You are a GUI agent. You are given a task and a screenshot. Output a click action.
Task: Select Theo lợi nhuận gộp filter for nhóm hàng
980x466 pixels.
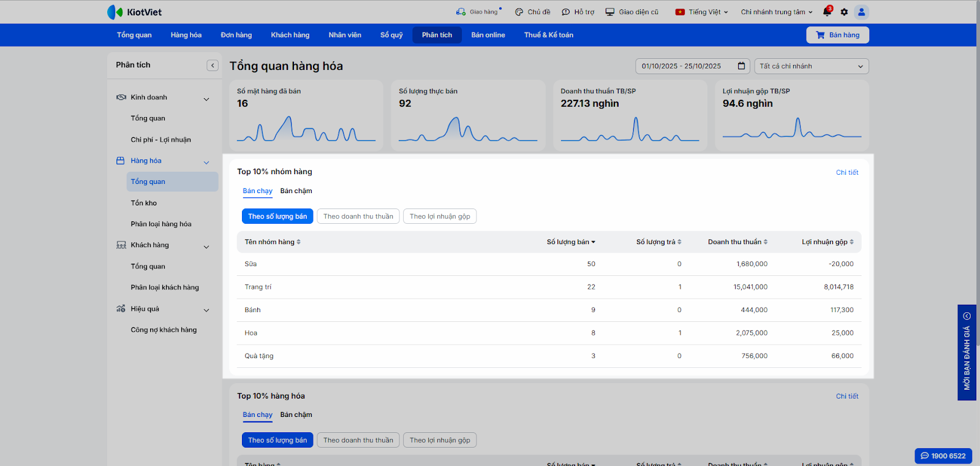click(440, 216)
